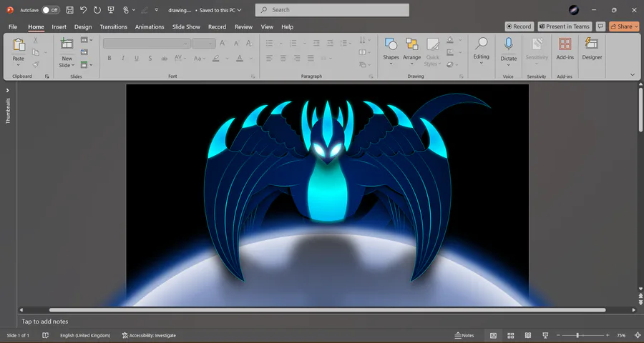This screenshot has width=644, height=343.
Task: Switch to the Slide Show tab
Action: tap(186, 26)
